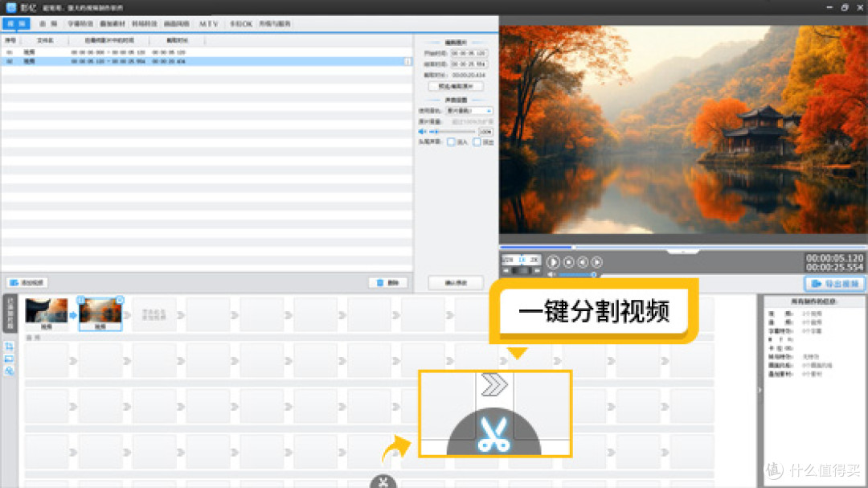Remove selected clip via its top-right corner icon
Image resolution: width=868 pixels, height=488 pixels.
pos(120,300)
